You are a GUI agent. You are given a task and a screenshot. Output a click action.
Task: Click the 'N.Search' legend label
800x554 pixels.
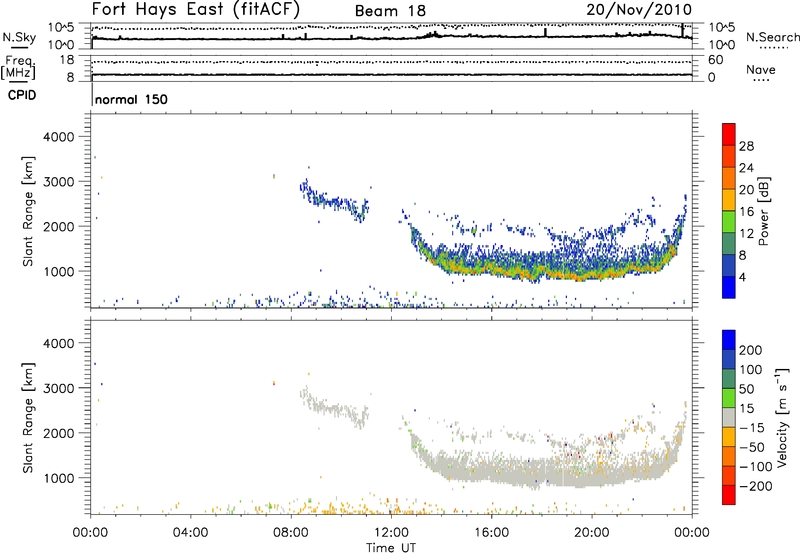[x=772, y=37]
